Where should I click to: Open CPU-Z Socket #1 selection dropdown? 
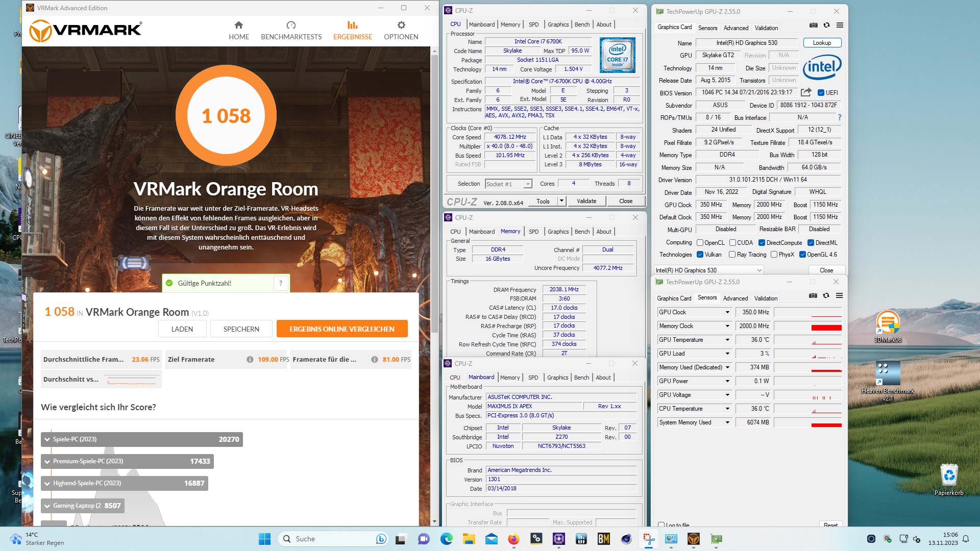pyautogui.click(x=508, y=184)
